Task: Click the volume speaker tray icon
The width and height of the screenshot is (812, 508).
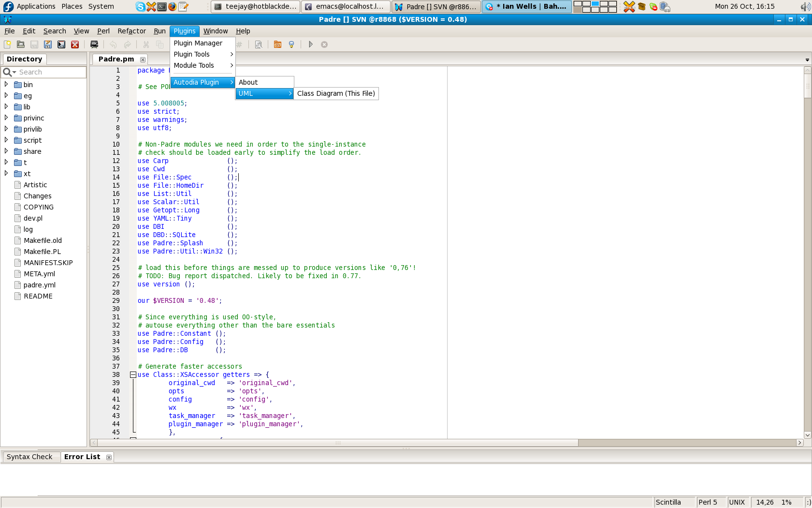Action: point(805,6)
